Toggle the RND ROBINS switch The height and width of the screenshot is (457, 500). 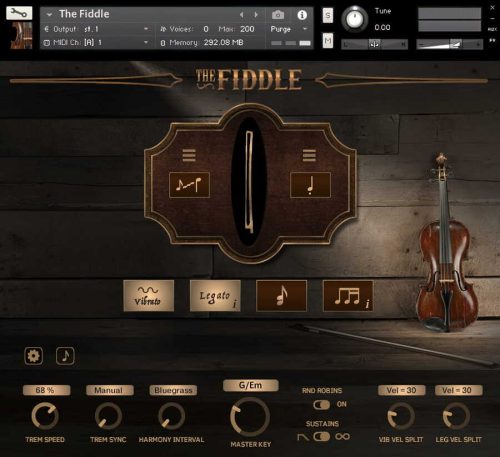321,405
